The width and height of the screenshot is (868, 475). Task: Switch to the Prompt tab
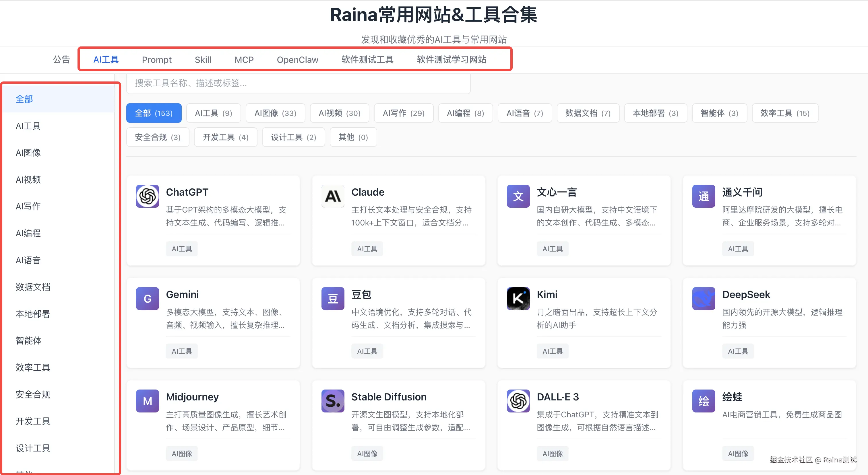[x=156, y=60]
